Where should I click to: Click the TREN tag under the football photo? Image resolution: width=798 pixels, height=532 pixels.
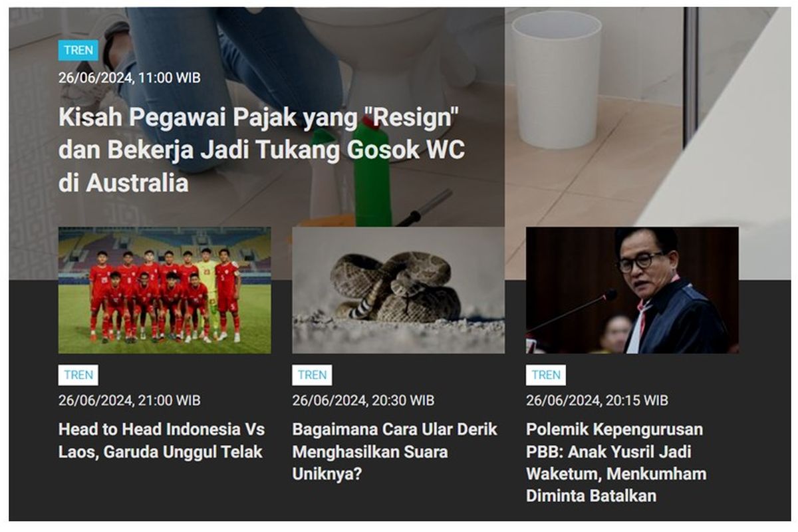point(78,375)
